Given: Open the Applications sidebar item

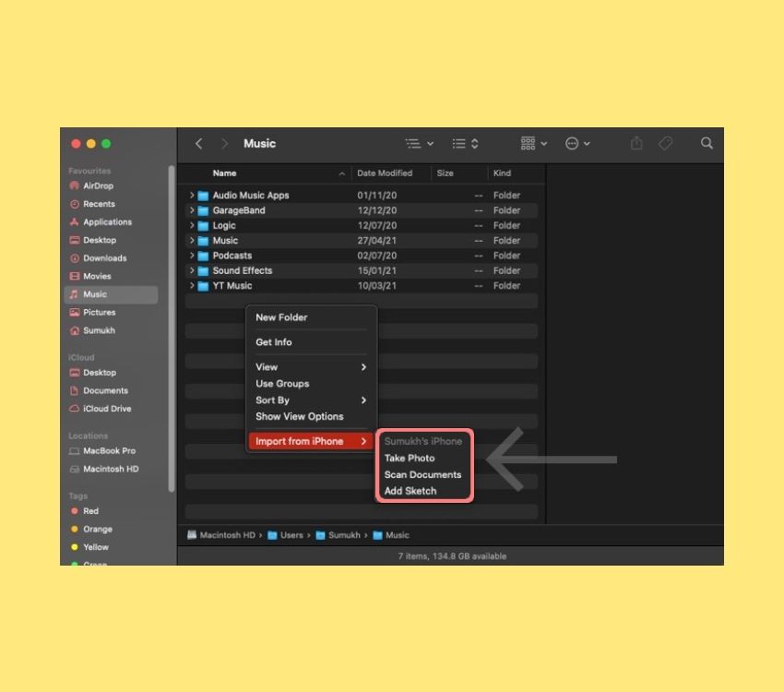Looking at the screenshot, I should pyautogui.click(x=107, y=221).
